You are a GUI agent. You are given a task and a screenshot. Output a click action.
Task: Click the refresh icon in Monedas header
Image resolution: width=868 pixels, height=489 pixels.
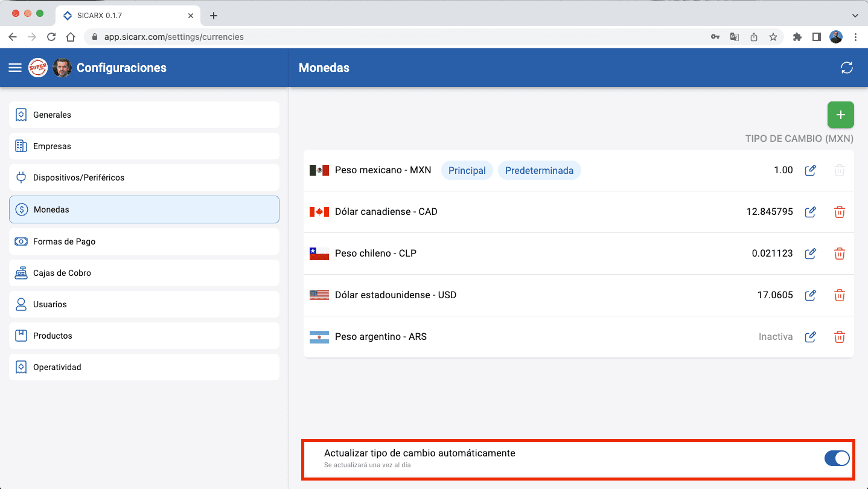click(x=846, y=68)
